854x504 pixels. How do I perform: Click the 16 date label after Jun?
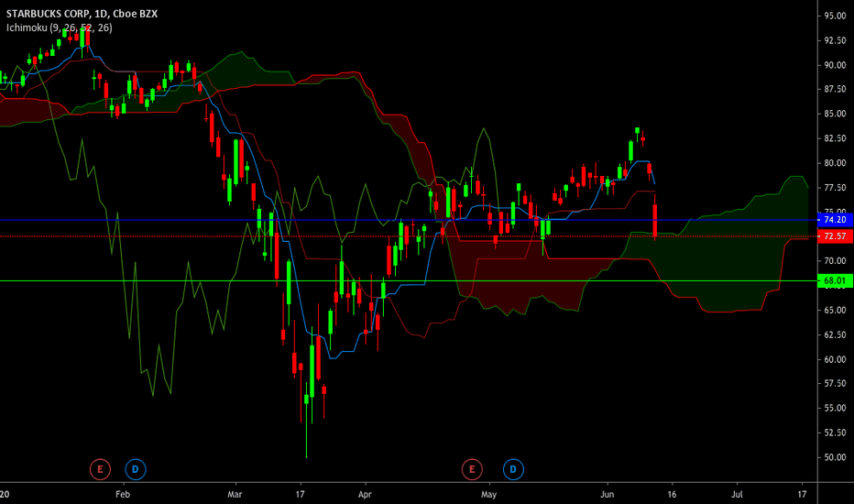point(672,494)
